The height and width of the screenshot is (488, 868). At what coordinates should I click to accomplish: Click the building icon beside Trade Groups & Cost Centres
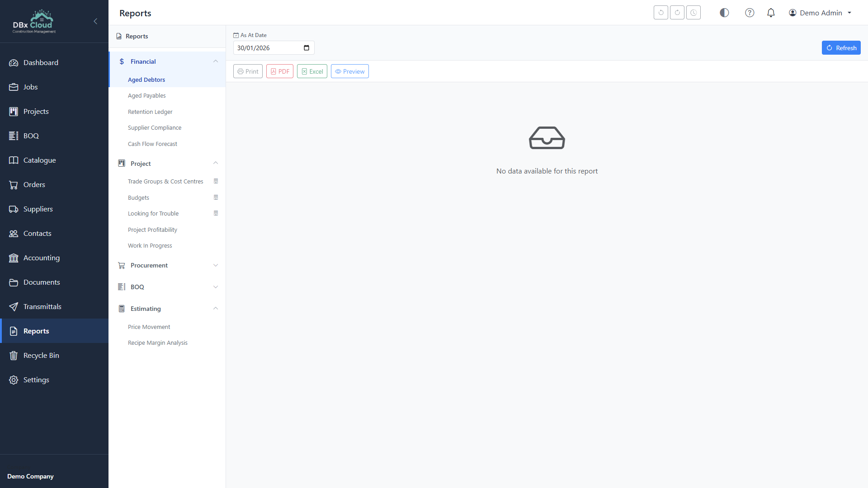pos(216,181)
